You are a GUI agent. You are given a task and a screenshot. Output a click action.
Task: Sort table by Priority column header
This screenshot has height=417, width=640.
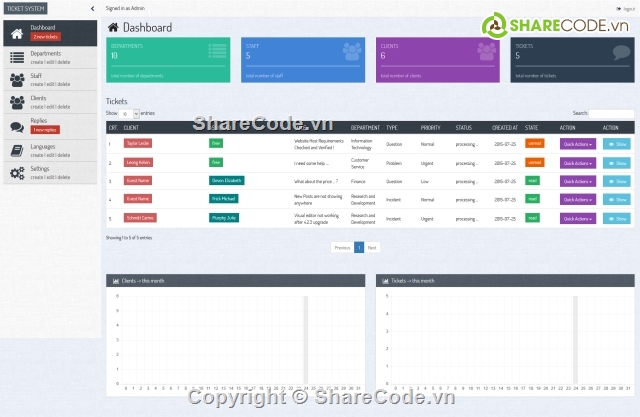[431, 128]
